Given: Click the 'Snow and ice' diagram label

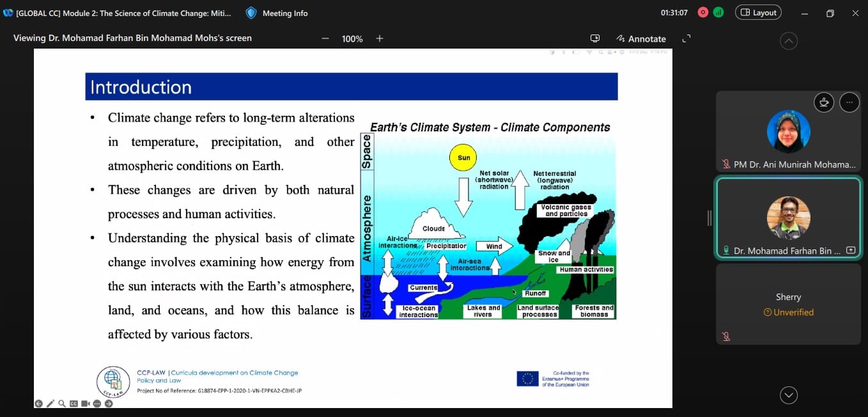Looking at the screenshot, I should (554, 256).
